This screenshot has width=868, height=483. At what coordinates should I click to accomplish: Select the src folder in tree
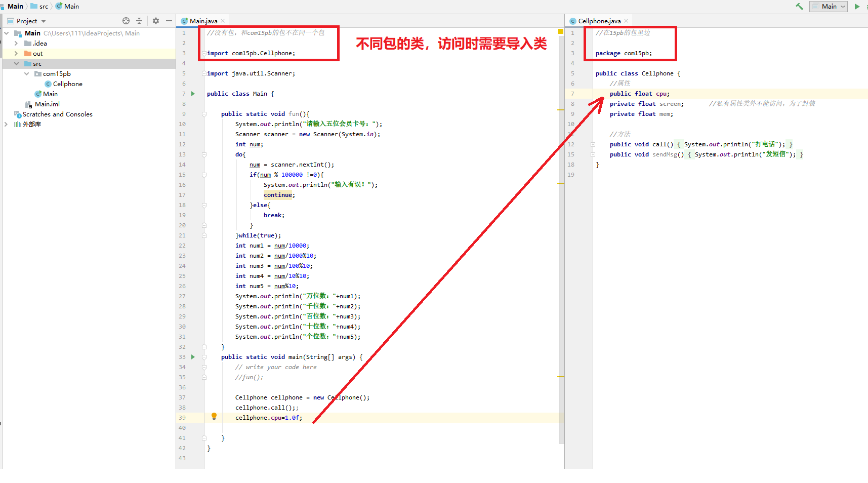37,64
